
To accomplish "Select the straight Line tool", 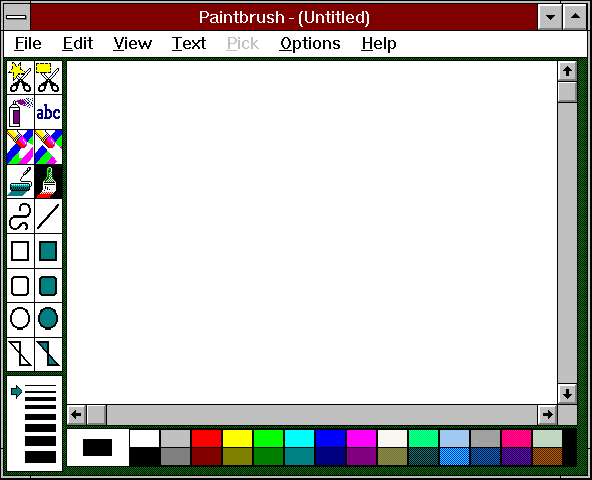I will tap(49, 216).
